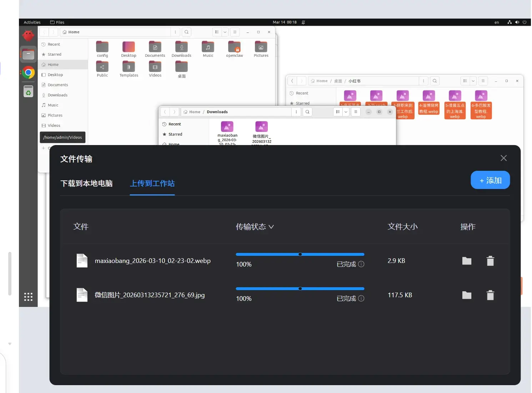Image resolution: width=532 pixels, height=393 pixels.
Task: Select Documents in Home window sidebar
Action: pyautogui.click(x=63, y=85)
